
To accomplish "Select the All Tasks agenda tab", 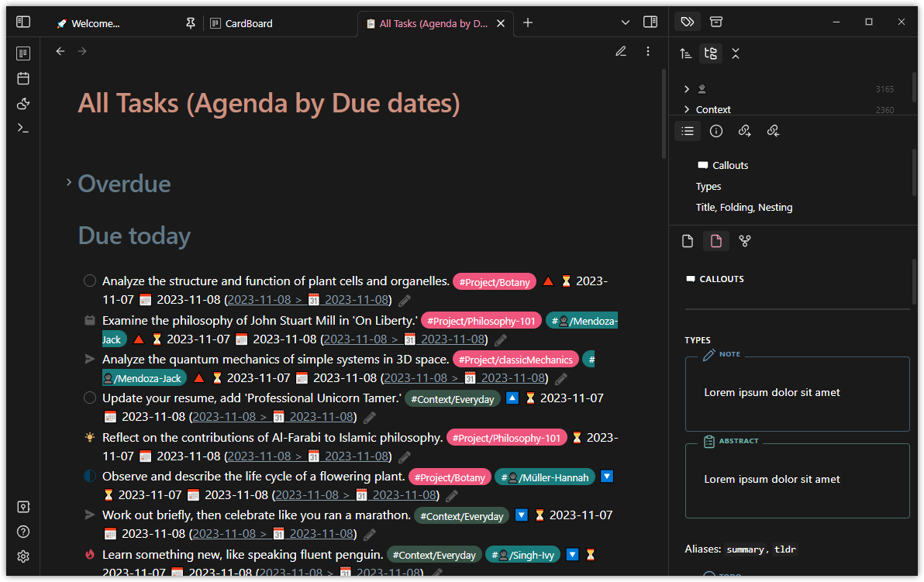I will coord(433,23).
